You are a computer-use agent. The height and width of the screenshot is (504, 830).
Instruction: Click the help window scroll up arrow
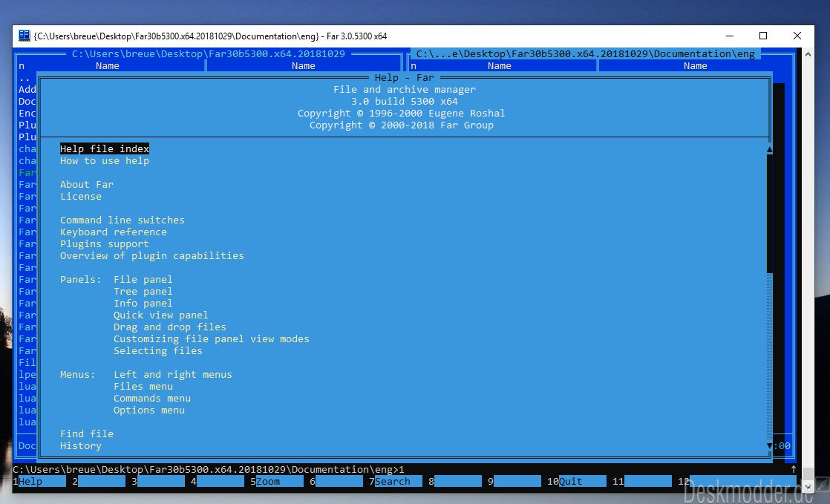[x=770, y=150]
